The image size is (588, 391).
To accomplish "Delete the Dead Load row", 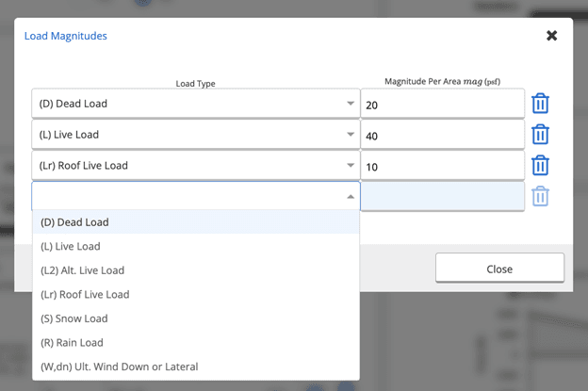I will [x=540, y=104].
